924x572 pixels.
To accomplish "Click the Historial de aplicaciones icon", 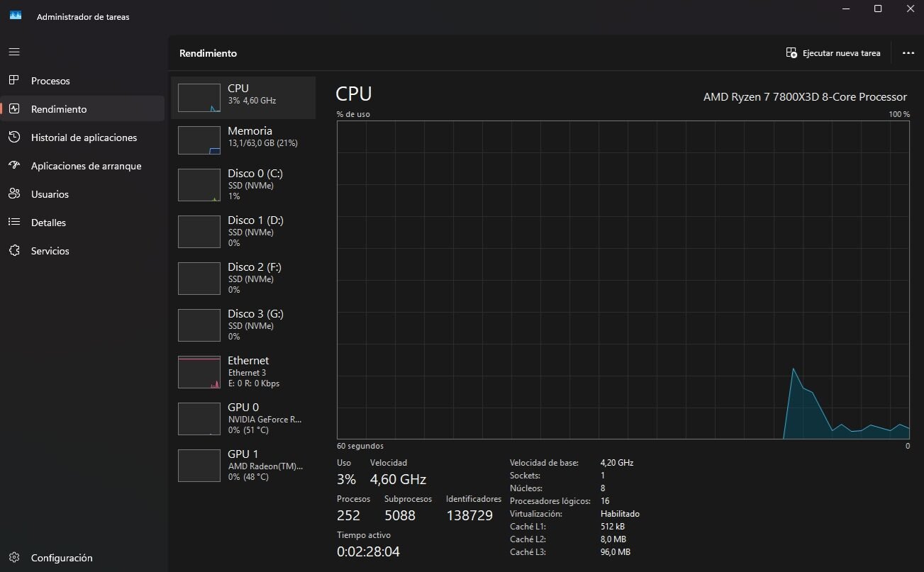I will (14, 137).
